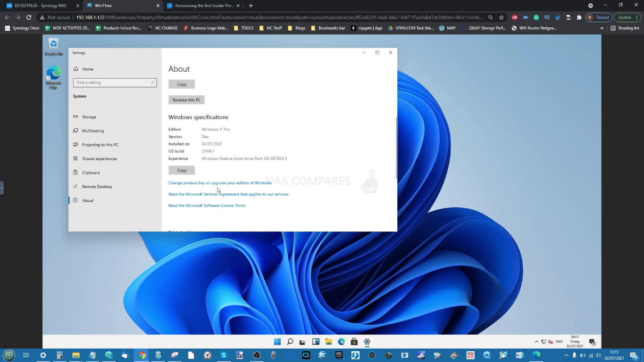
Task: Click host taskbar Settings gear icon
Action: coord(43,355)
